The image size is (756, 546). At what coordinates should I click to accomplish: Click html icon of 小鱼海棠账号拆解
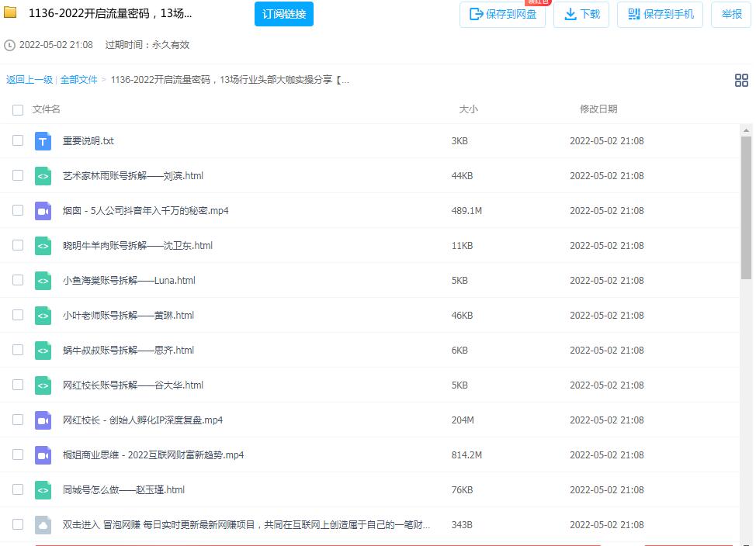pos(43,281)
